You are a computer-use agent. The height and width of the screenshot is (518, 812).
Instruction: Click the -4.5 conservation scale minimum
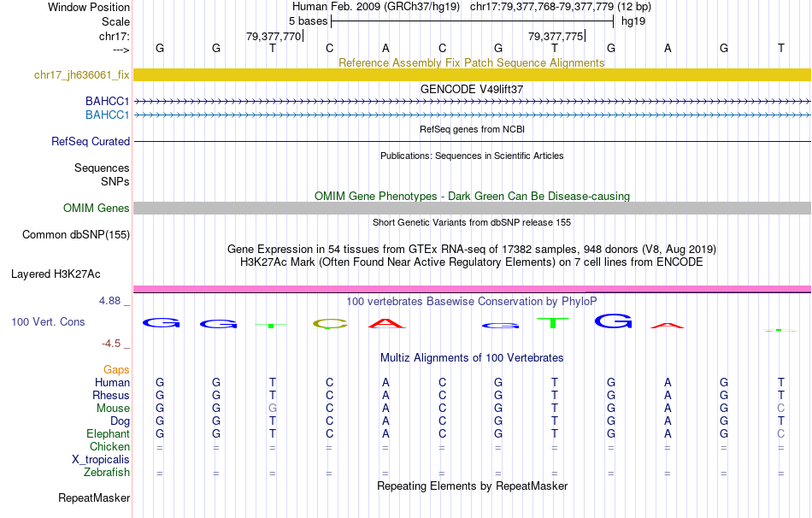tap(111, 344)
